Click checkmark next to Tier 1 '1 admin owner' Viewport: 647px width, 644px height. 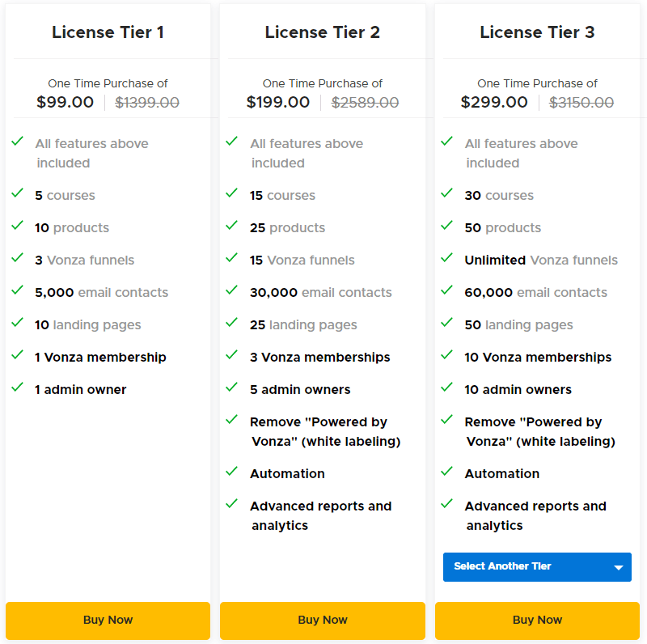click(x=17, y=388)
